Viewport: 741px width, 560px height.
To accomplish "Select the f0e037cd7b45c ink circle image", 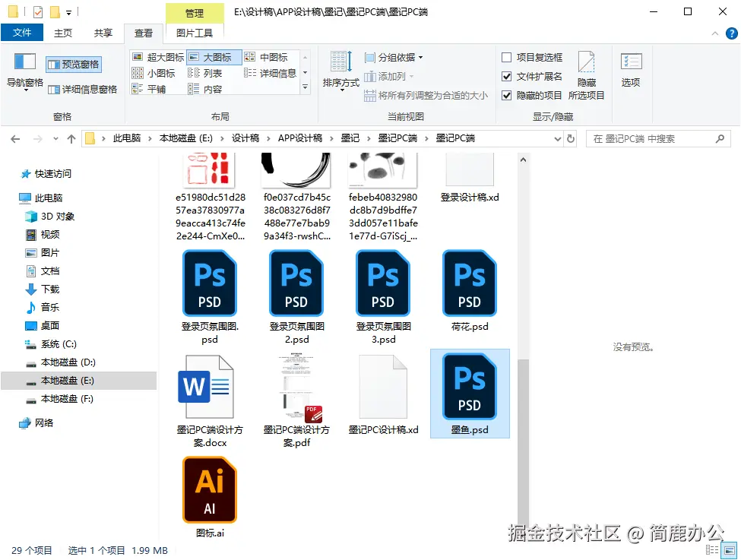I will [x=296, y=169].
